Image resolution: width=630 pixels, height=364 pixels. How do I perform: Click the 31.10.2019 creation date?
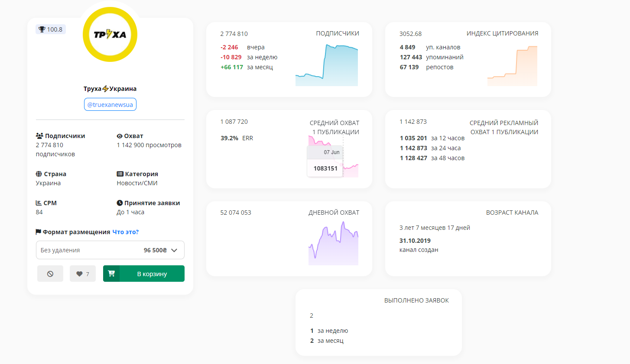coord(415,241)
